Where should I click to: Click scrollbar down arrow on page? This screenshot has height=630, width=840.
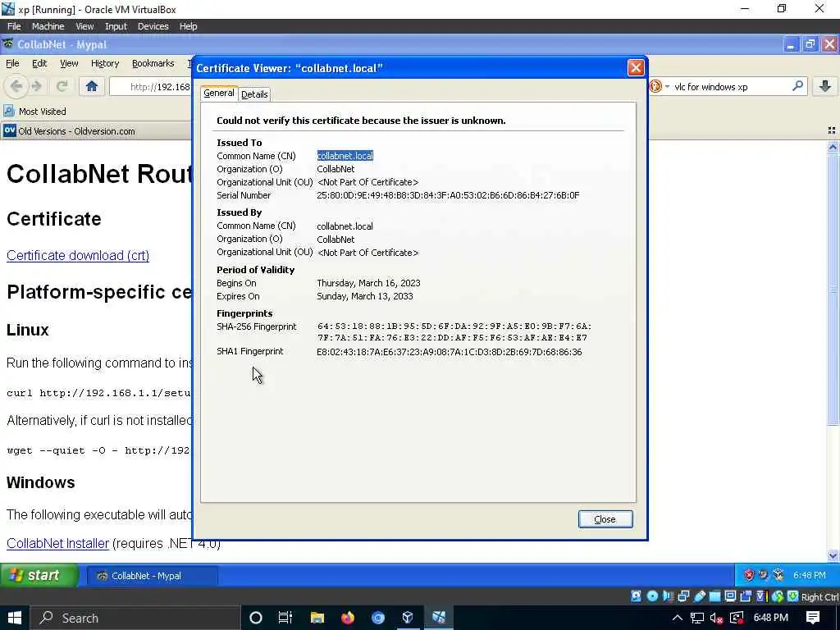click(833, 555)
